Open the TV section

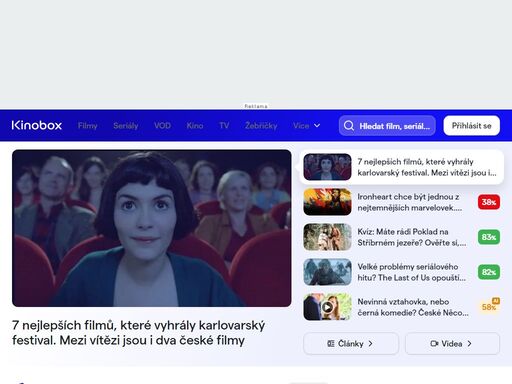pyautogui.click(x=224, y=126)
